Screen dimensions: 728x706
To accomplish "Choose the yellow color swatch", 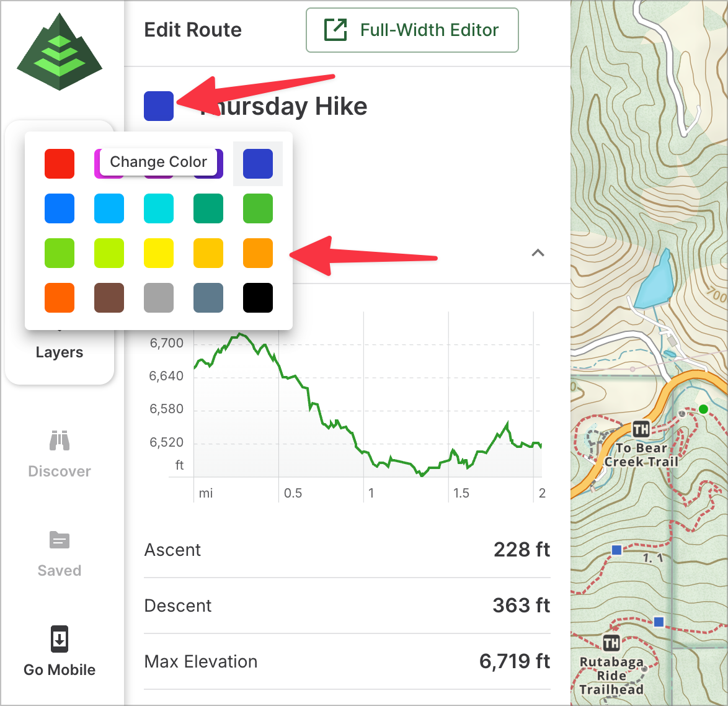I will pos(159,253).
